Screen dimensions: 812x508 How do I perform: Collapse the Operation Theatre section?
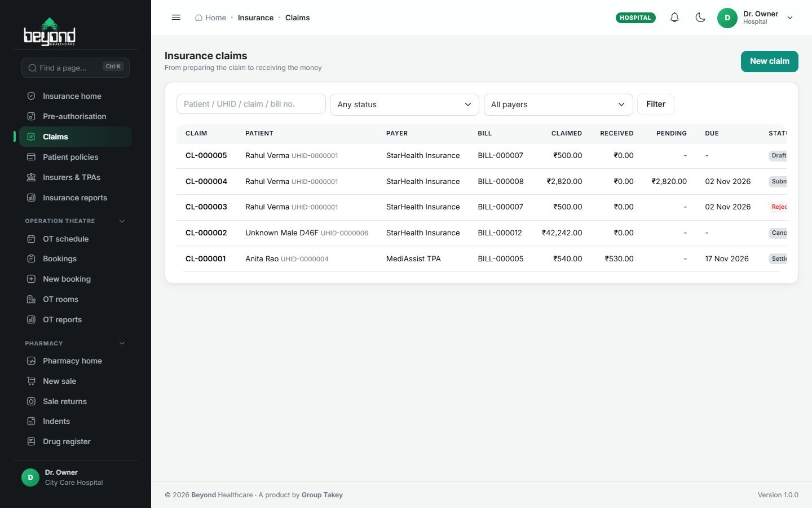[x=122, y=221]
